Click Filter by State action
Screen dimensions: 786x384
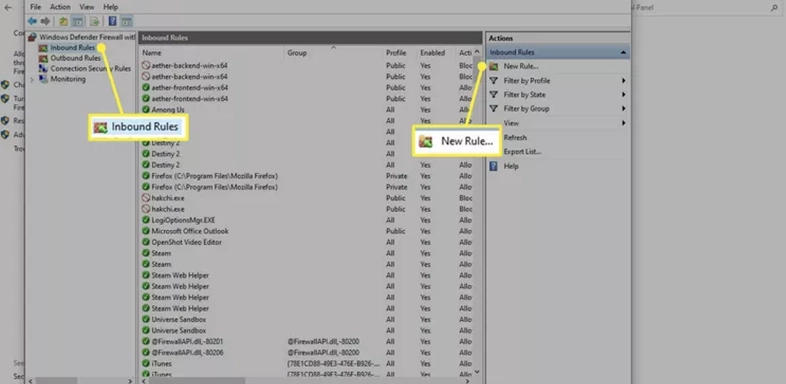tap(524, 95)
